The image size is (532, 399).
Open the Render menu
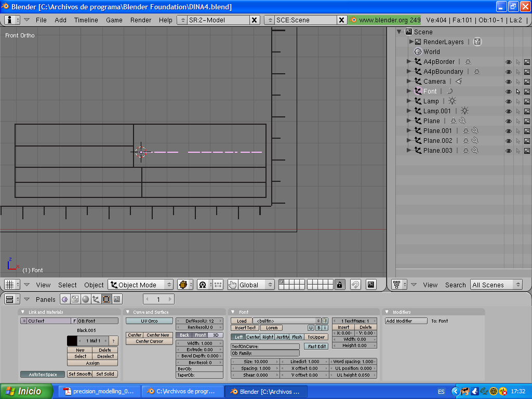coord(140,20)
